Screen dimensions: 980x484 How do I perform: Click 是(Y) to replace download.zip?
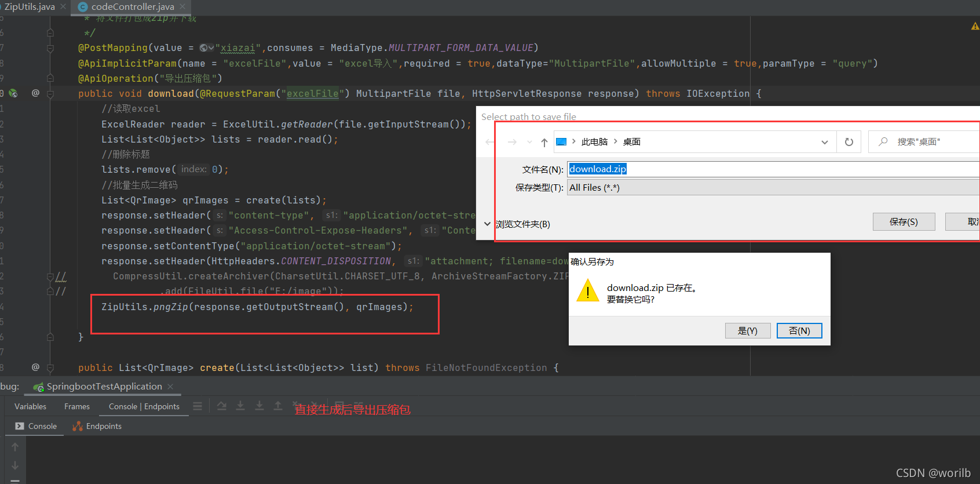(x=748, y=330)
